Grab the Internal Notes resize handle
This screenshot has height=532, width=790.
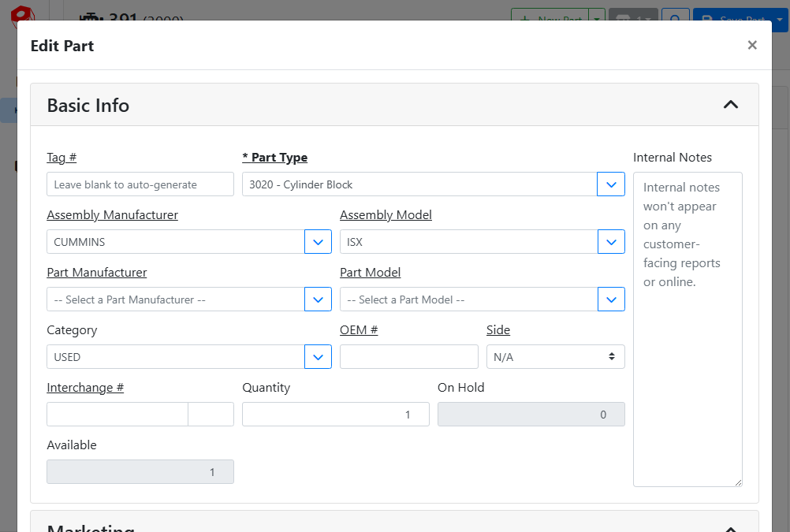pos(738,482)
